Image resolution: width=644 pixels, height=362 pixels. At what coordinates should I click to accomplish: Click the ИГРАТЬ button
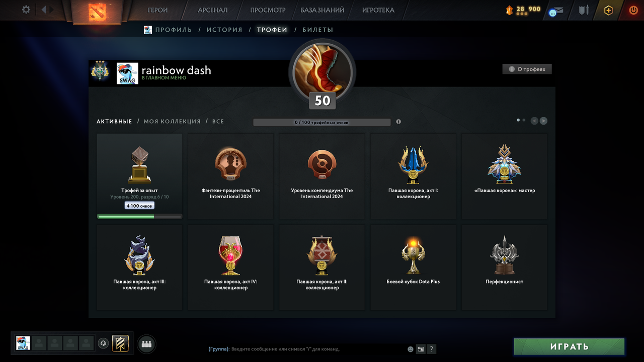coord(569,346)
